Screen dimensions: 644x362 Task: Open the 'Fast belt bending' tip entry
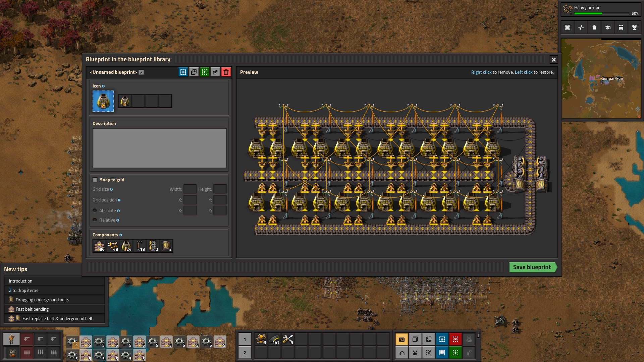coord(32,309)
